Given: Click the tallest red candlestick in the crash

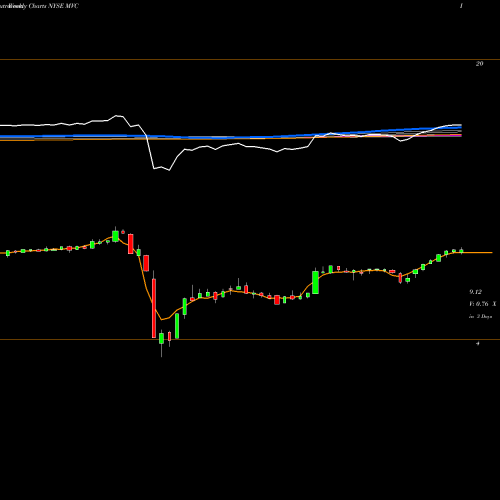Looking at the screenshot, I should point(154,308).
